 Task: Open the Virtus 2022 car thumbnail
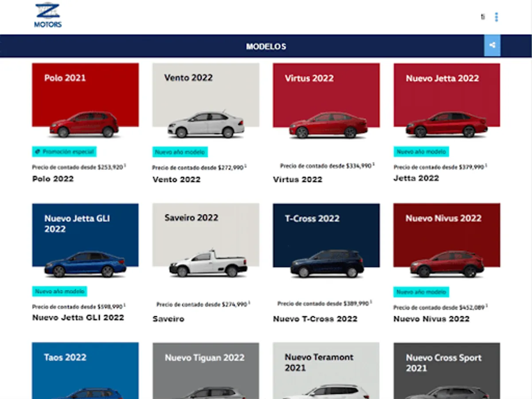pyautogui.click(x=326, y=101)
